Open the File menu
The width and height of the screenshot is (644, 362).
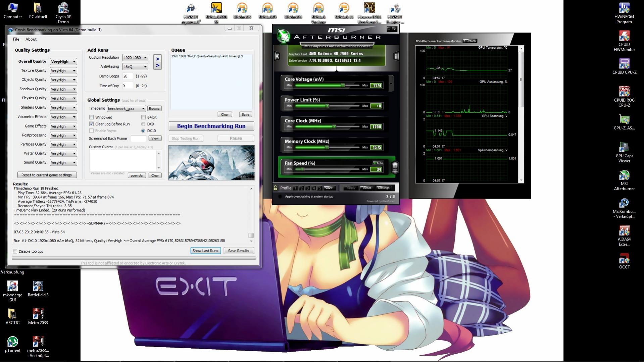tap(16, 39)
